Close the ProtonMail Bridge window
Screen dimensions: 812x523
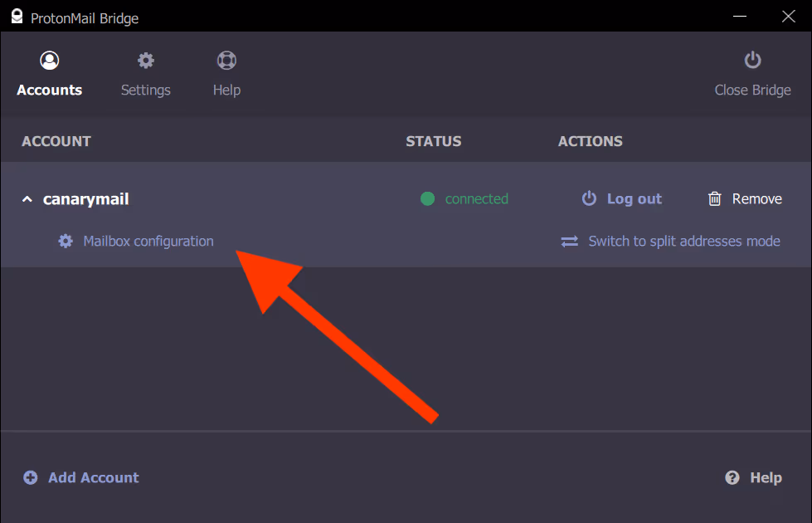[788, 16]
